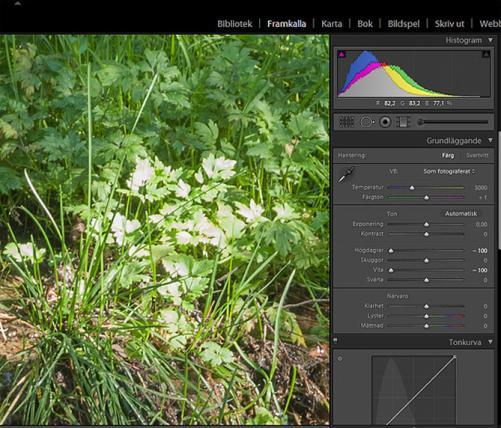Click the Exponering slider handle
This screenshot has height=428, width=501.
click(426, 225)
